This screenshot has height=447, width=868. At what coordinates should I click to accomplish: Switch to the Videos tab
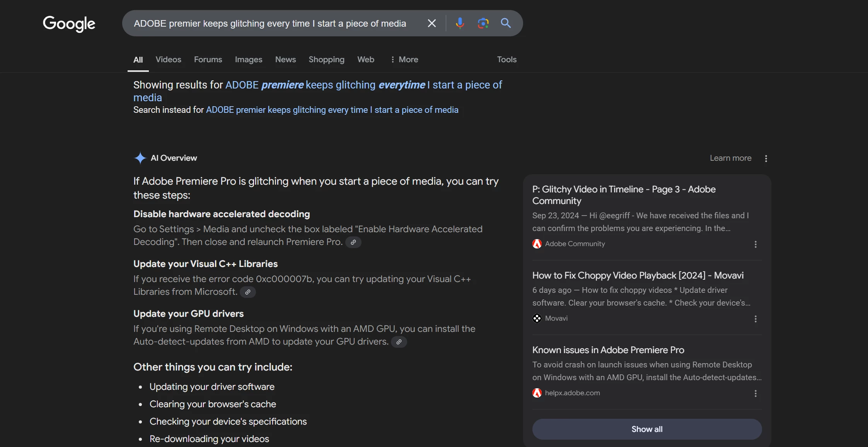click(168, 59)
